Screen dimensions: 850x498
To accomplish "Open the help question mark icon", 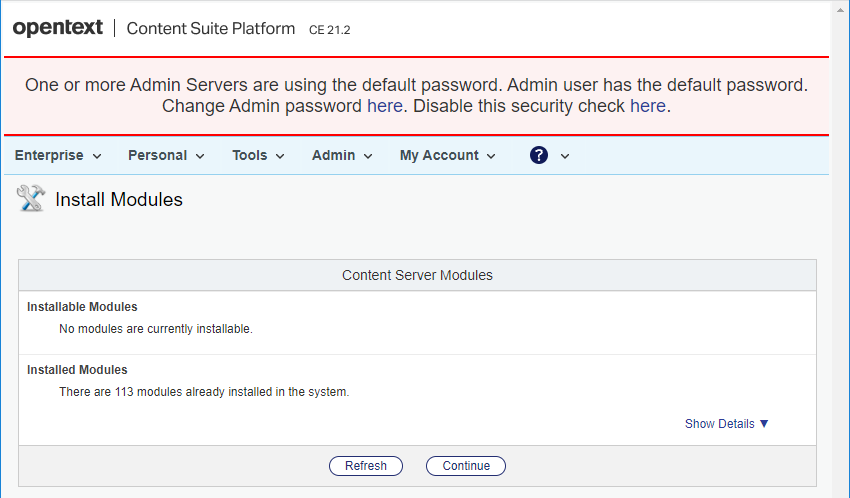I will click(x=539, y=155).
